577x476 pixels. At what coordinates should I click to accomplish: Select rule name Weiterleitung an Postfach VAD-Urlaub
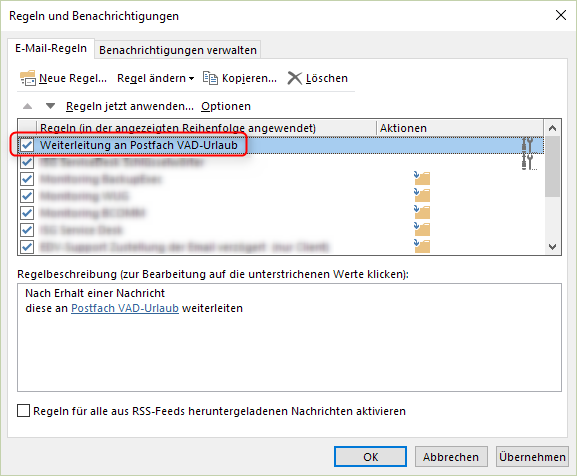(x=139, y=145)
